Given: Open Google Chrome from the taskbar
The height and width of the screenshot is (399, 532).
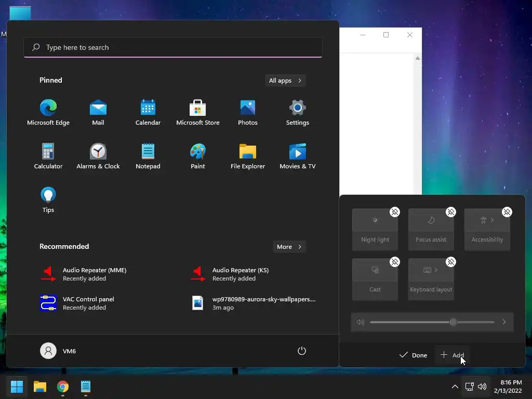Looking at the screenshot, I should coord(63,387).
